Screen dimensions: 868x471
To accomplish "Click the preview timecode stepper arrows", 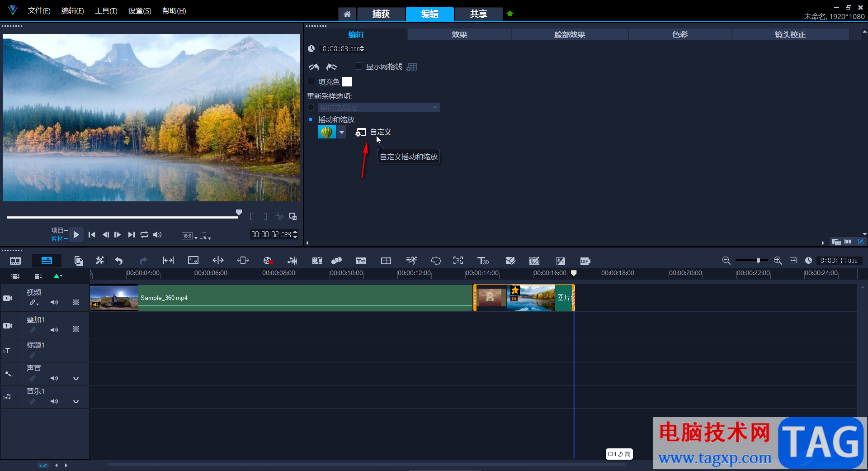I will (295, 234).
